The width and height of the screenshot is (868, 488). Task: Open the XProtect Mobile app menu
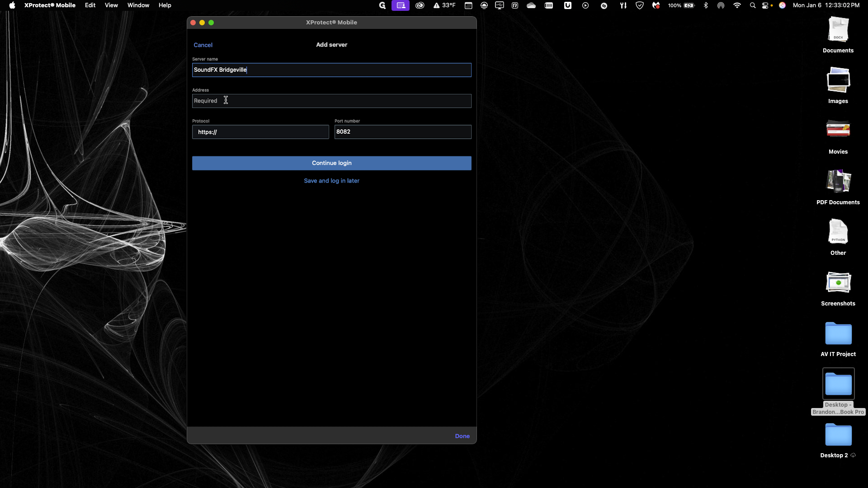pyautogui.click(x=50, y=5)
